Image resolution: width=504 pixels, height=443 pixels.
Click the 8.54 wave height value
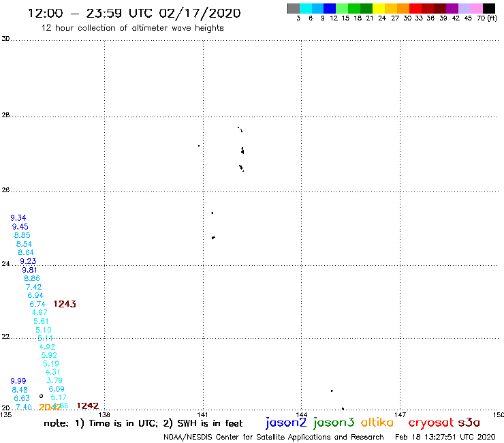(24, 244)
